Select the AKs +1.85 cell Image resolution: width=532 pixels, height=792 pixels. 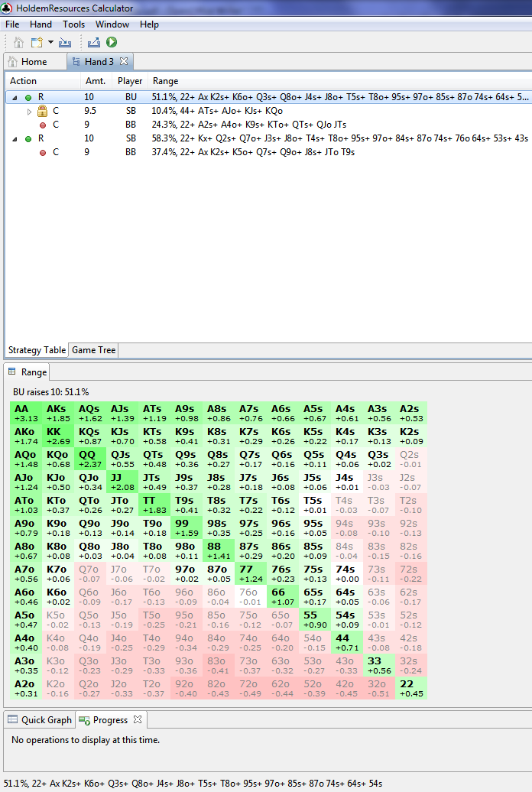tap(59, 413)
